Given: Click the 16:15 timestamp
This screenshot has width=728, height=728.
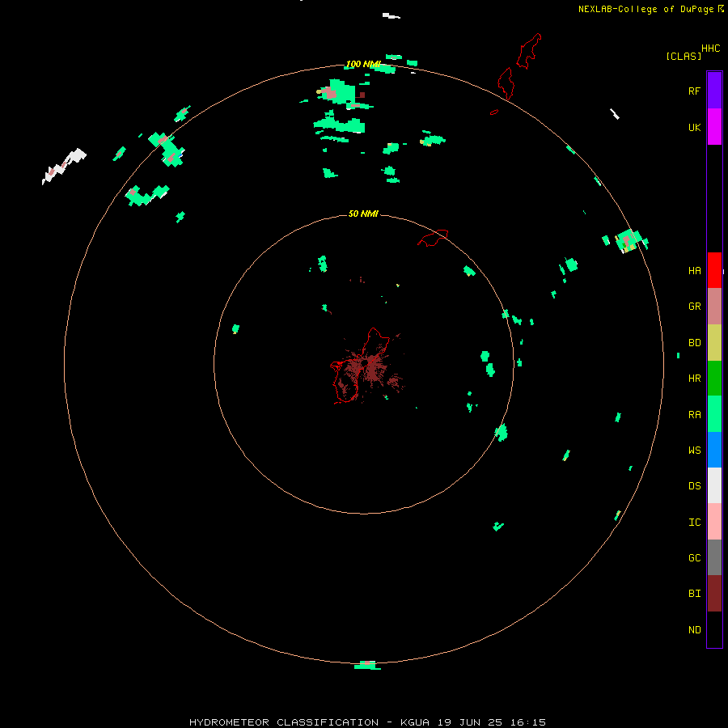Looking at the screenshot, I should pos(527,722).
